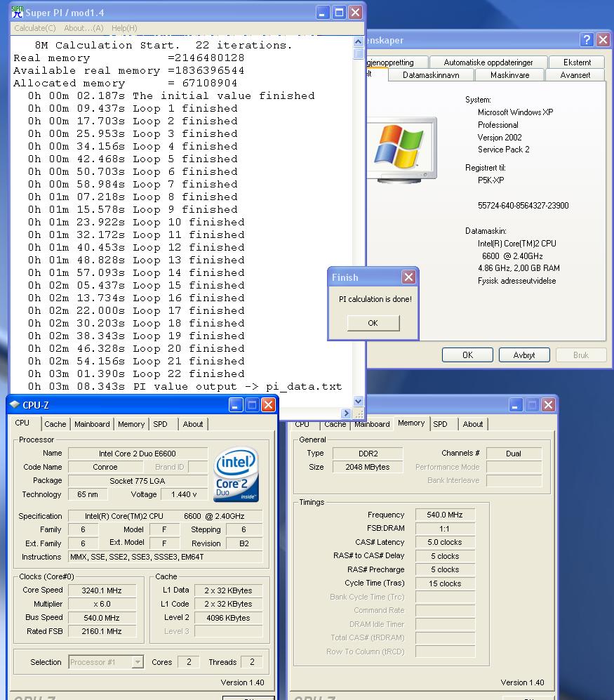Screen dimensions: 614x700
Task: Switch to Cache tab in CPU-Z CPU window
Action: (x=55, y=424)
